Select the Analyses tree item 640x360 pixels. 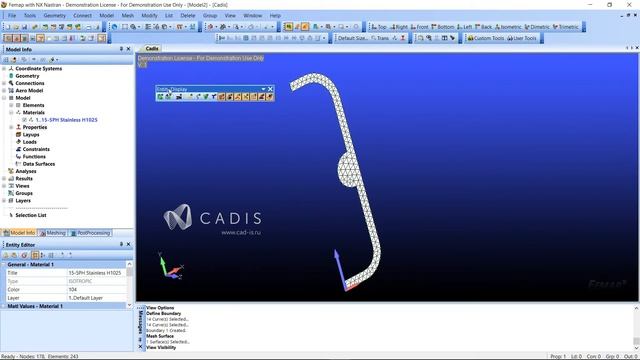pos(26,171)
